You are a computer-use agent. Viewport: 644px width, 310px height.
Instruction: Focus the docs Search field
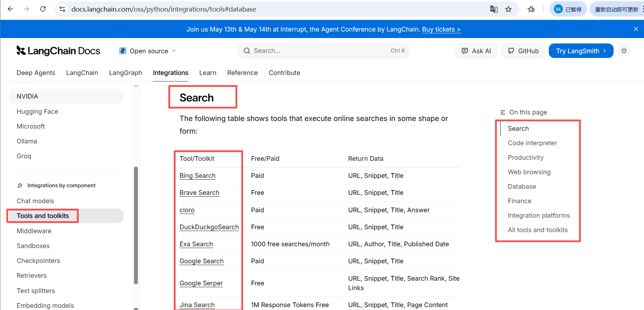[x=324, y=51]
